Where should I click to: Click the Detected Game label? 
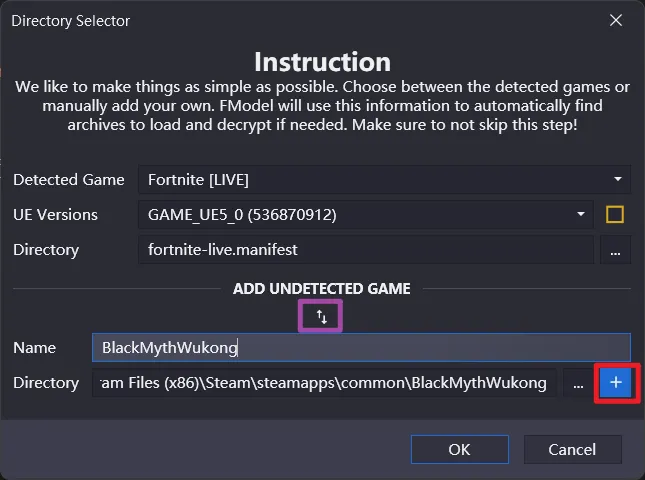(x=69, y=180)
